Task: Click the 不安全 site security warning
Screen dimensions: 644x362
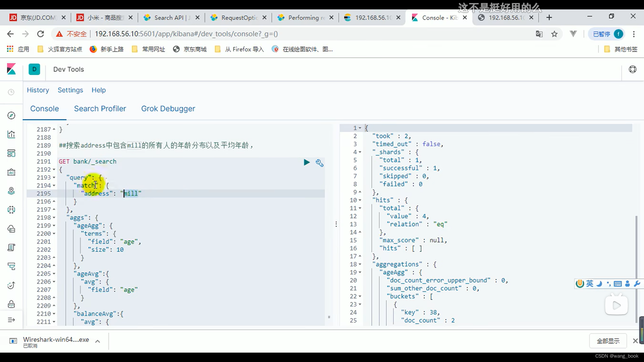Action: [71, 34]
